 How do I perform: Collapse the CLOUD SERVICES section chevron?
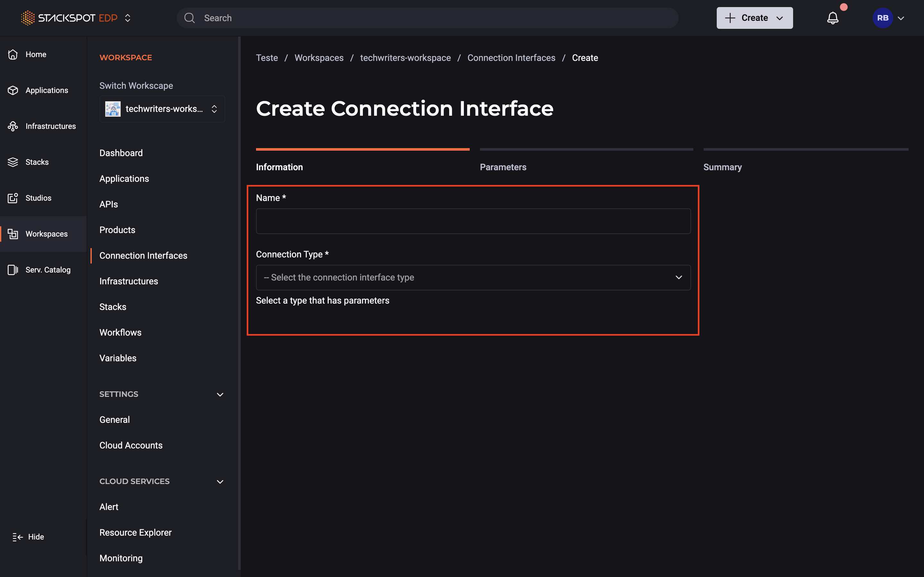(x=220, y=481)
